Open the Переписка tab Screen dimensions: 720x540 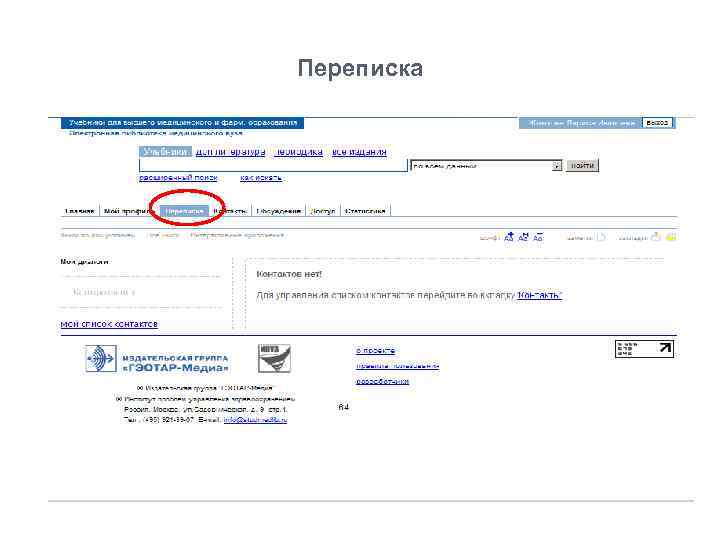coord(184,211)
